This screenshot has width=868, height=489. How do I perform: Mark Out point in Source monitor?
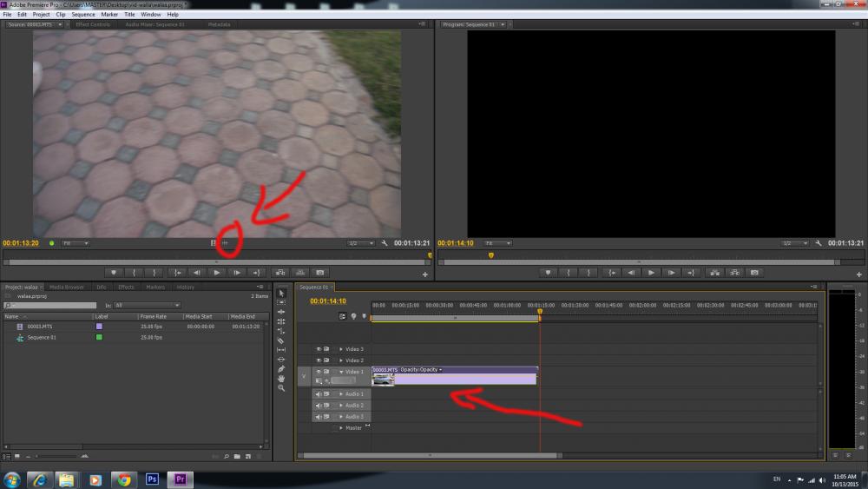click(x=154, y=273)
